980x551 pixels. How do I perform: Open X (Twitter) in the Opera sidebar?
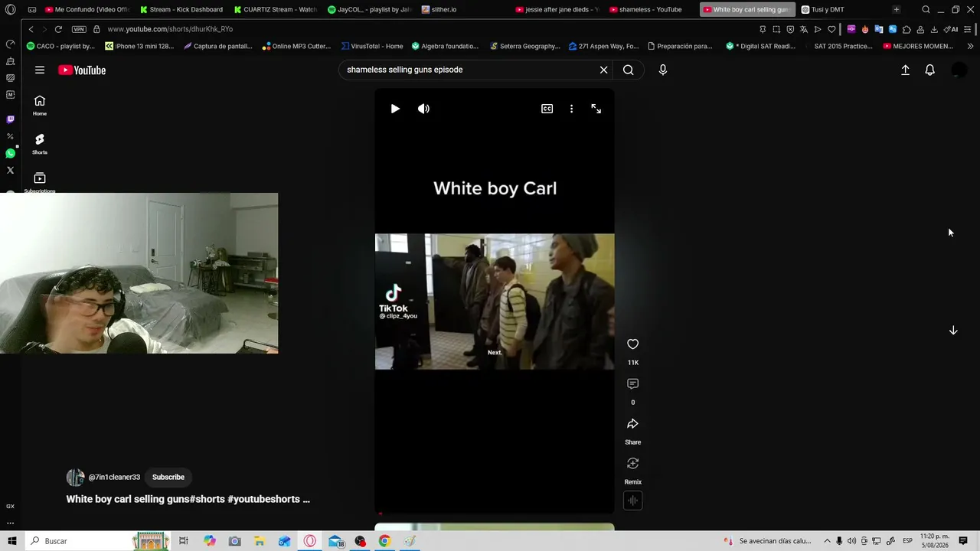point(10,170)
